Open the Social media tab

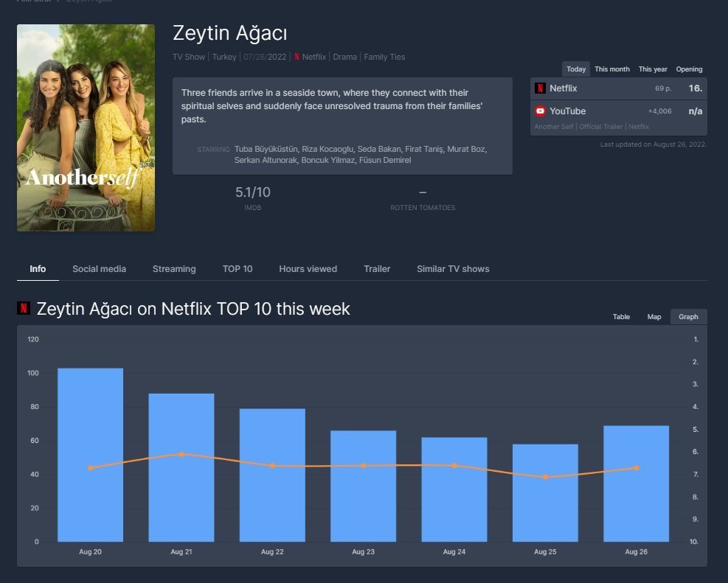pos(99,269)
